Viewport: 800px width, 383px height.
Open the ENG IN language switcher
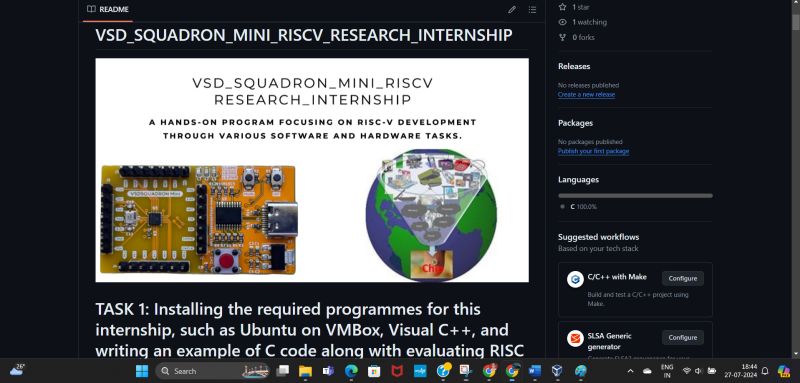(x=667, y=371)
